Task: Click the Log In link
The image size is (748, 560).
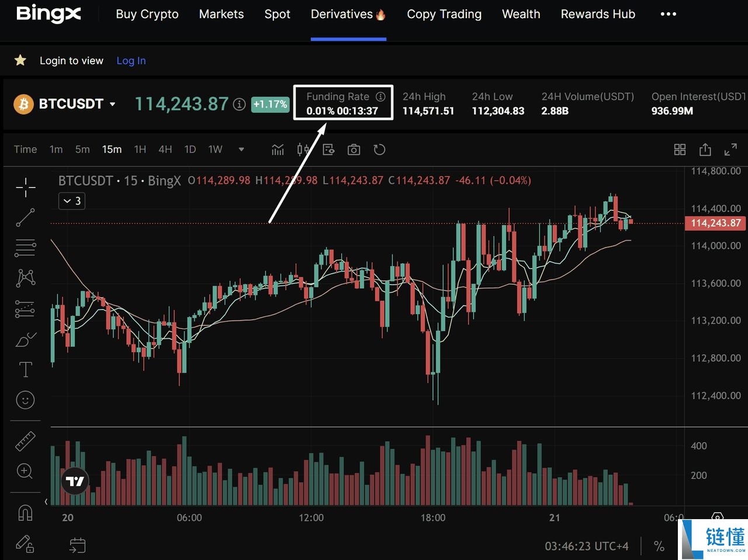Action: click(131, 61)
